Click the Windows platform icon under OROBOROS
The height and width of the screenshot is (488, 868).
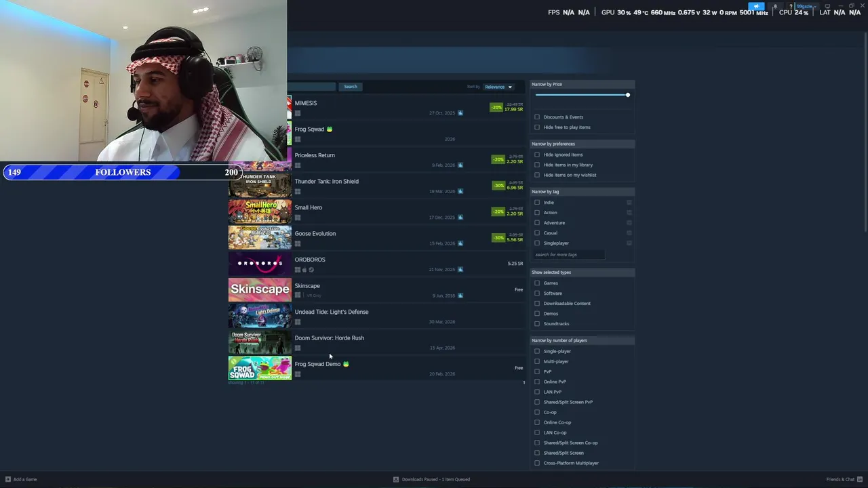pyautogui.click(x=298, y=270)
